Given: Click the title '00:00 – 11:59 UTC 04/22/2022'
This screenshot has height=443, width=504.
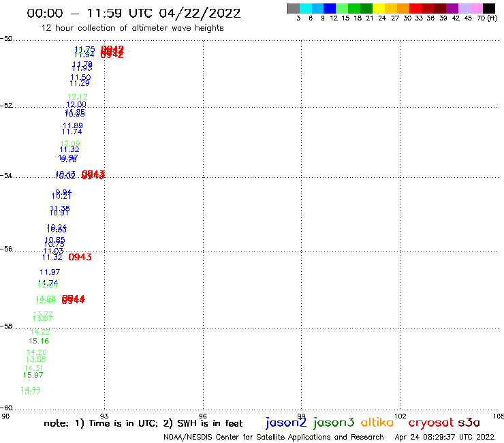Looking at the screenshot, I should [133, 13].
